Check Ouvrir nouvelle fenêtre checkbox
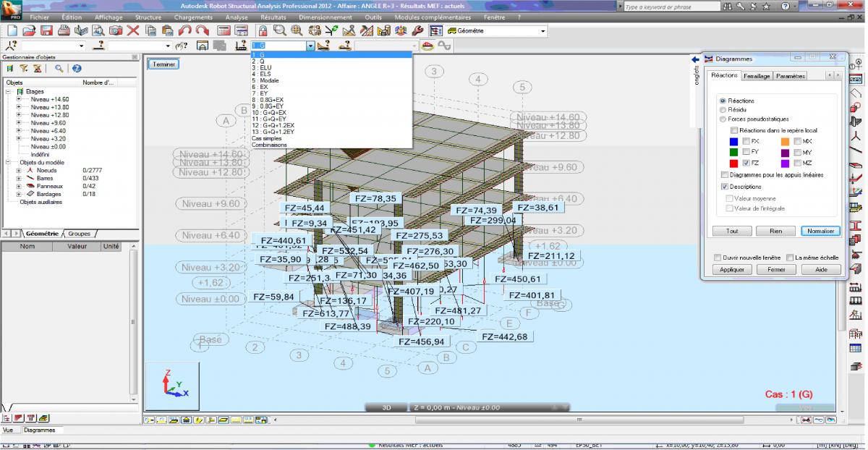 pos(718,258)
